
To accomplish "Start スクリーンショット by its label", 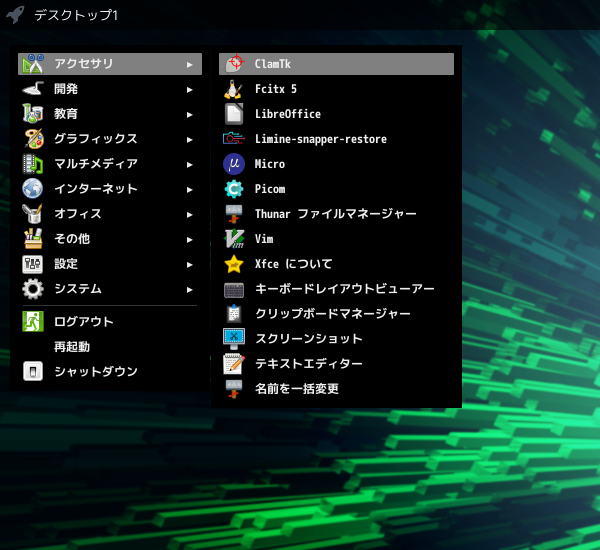I will pos(308,338).
